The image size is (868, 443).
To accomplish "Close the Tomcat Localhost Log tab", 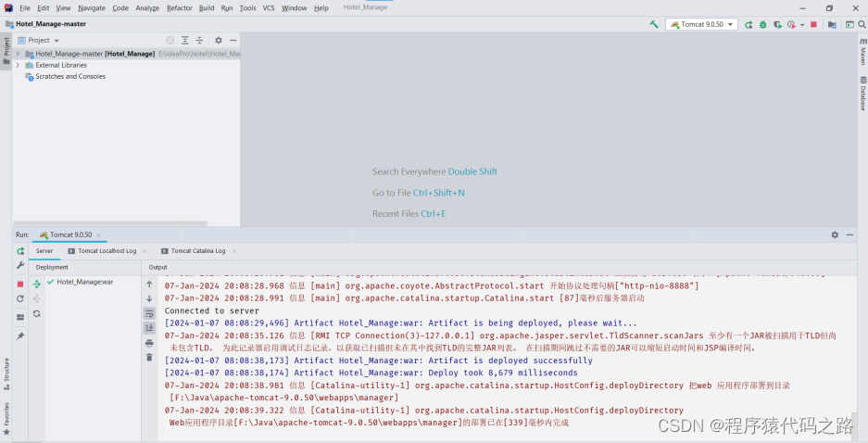I will pyautogui.click(x=145, y=251).
